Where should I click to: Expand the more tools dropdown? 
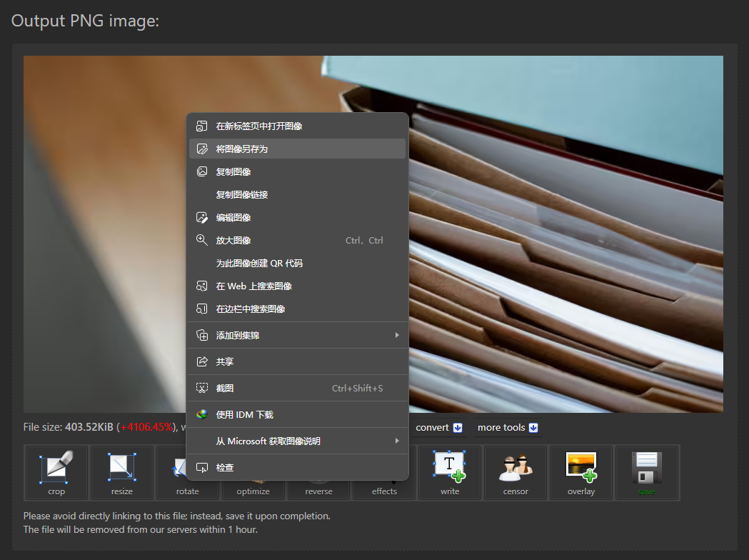tap(507, 427)
